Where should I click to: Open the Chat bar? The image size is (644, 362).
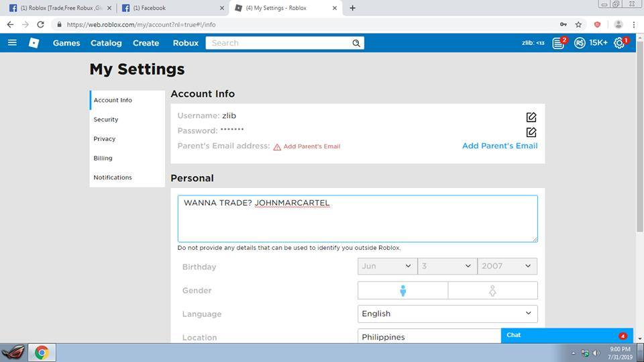[567, 335]
